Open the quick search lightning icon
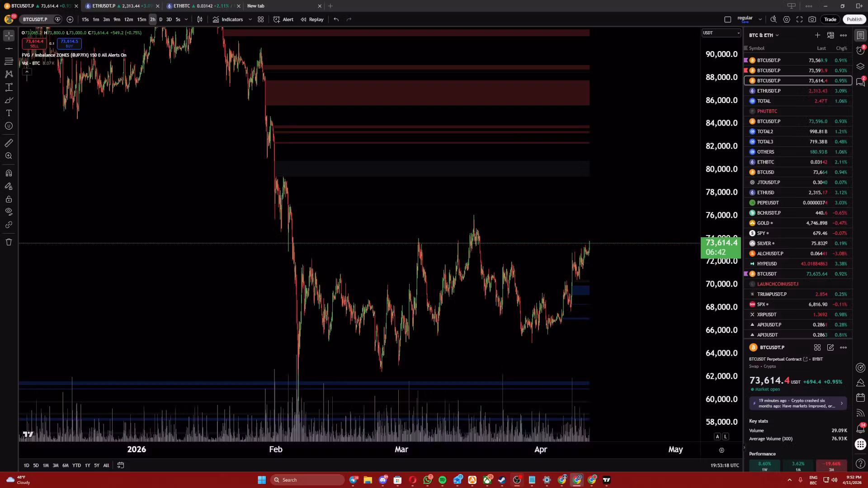This screenshot has width=868, height=488. 774,19
